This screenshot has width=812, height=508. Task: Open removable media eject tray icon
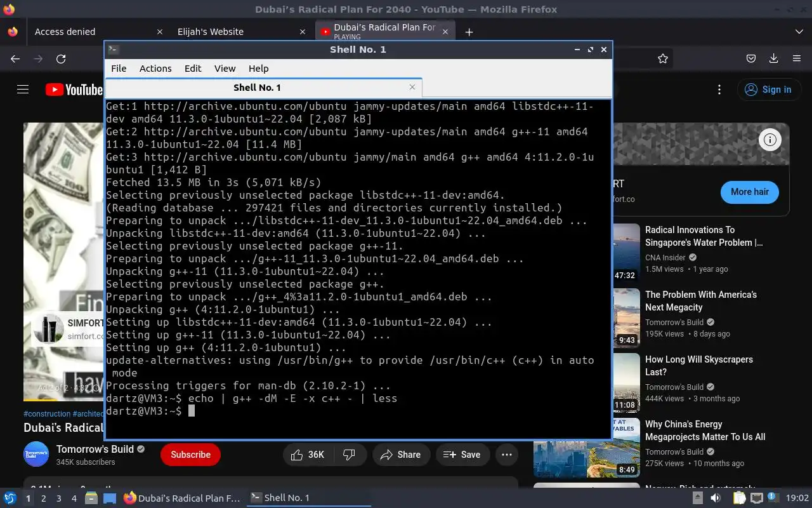[x=698, y=498]
